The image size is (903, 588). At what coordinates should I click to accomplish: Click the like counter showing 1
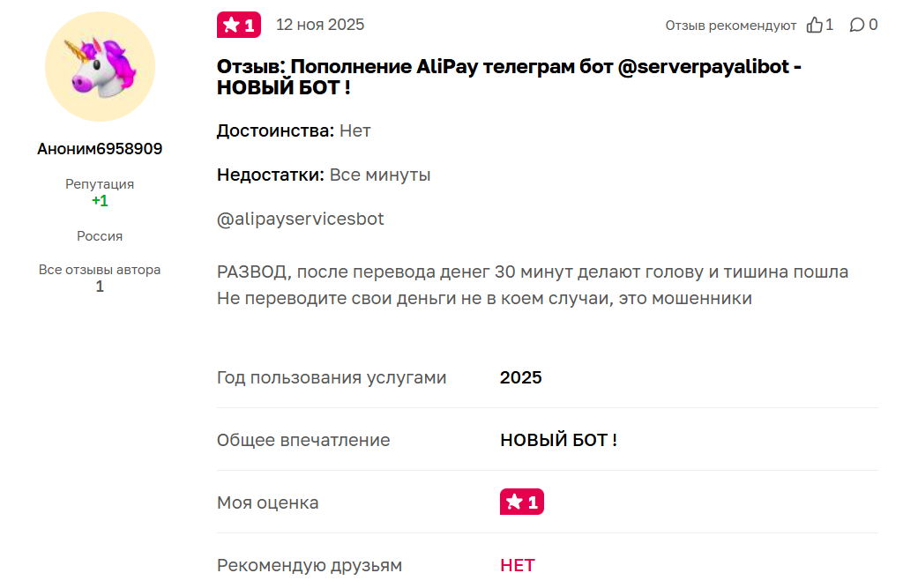tap(831, 25)
